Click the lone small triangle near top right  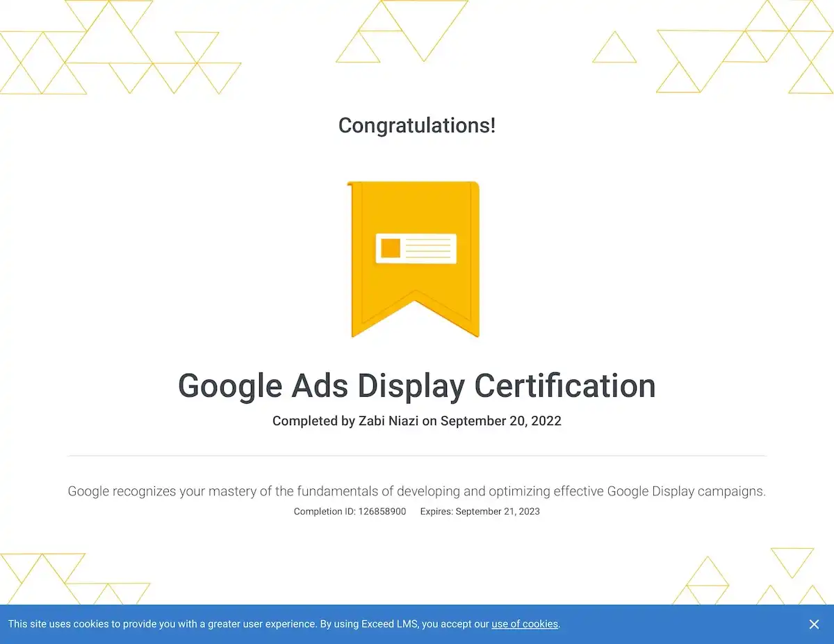[614, 49]
